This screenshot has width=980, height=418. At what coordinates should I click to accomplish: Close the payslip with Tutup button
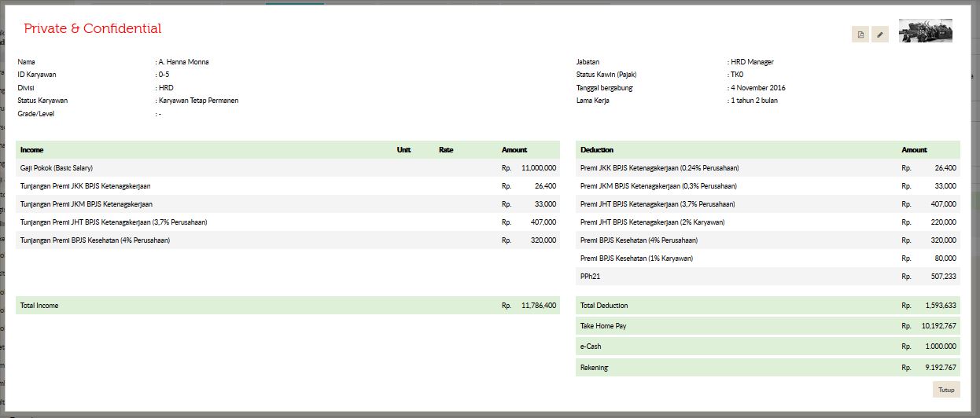[946, 389]
